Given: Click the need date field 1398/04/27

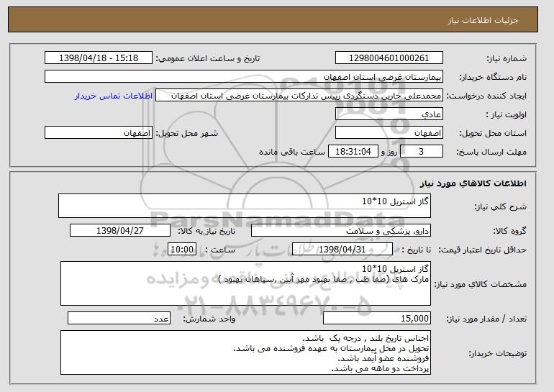Looking at the screenshot, I should 120,231.
